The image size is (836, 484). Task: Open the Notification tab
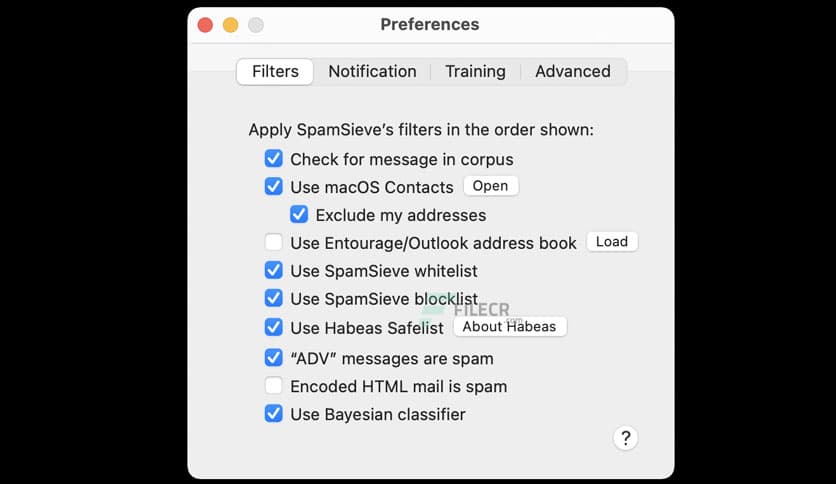[372, 72]
